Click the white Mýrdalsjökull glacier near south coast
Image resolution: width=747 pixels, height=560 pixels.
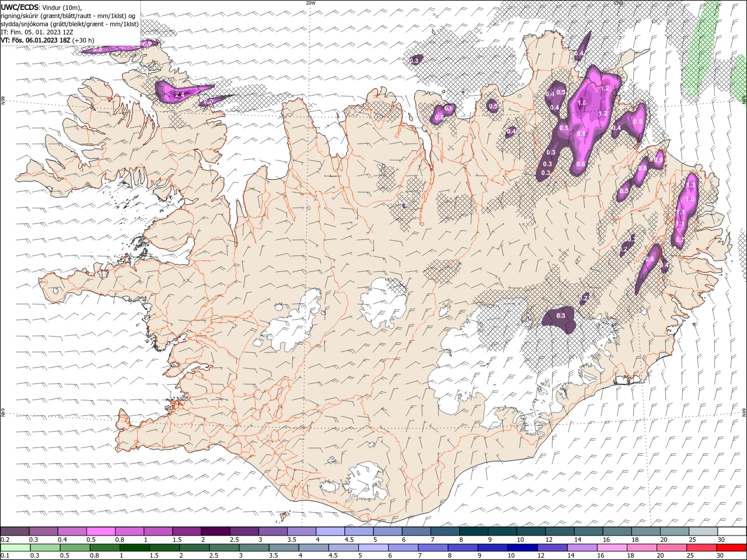pos(365,480)
